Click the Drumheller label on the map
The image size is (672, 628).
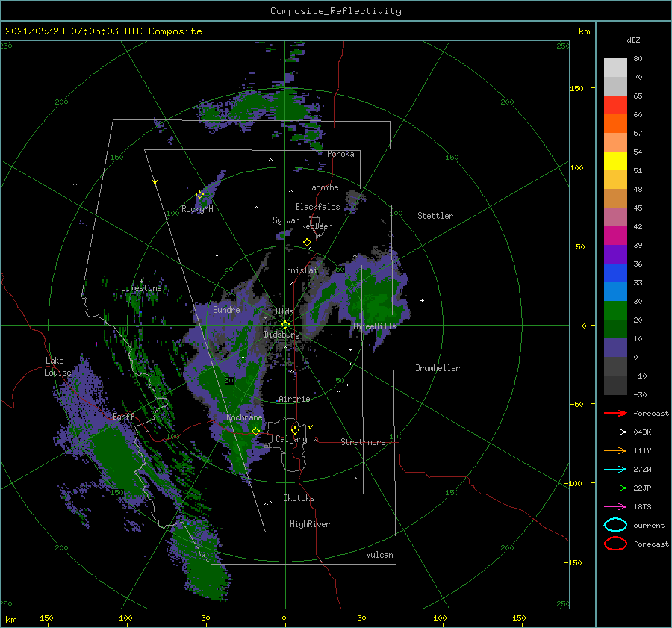(438, 368)
